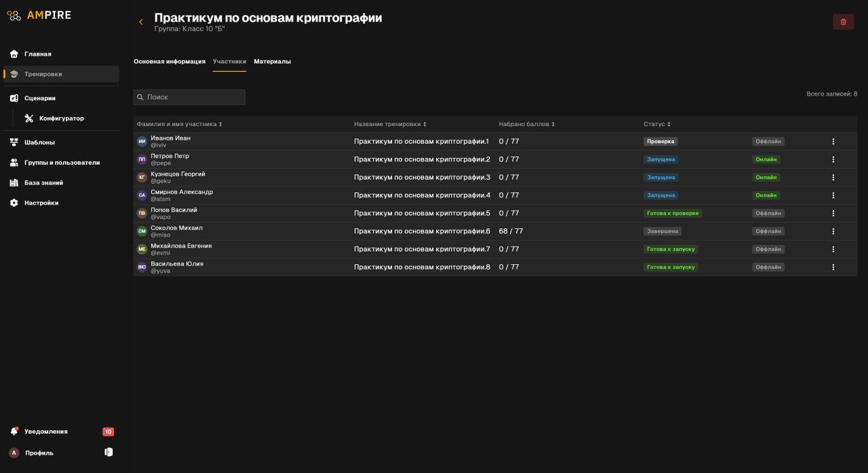Switch to the Материалы tab
Screen dimensions: 868x473
pos(272,62)
